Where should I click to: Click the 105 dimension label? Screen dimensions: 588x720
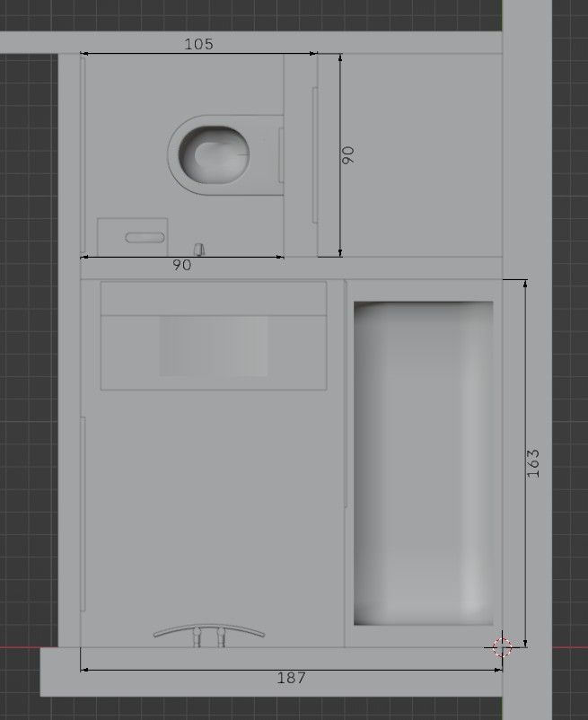pos(198,44)
